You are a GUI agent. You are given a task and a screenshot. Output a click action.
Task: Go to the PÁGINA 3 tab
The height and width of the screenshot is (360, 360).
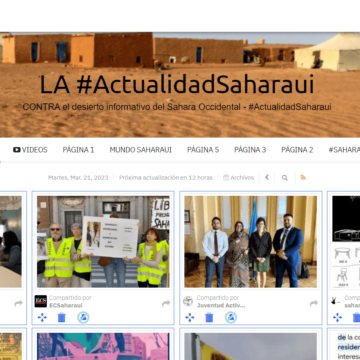tap(250, 150)
